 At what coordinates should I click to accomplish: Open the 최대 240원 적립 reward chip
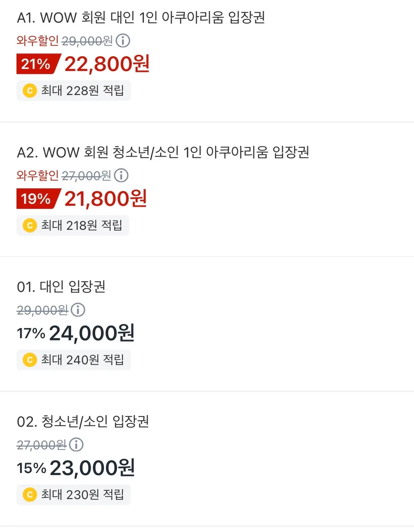74,360
